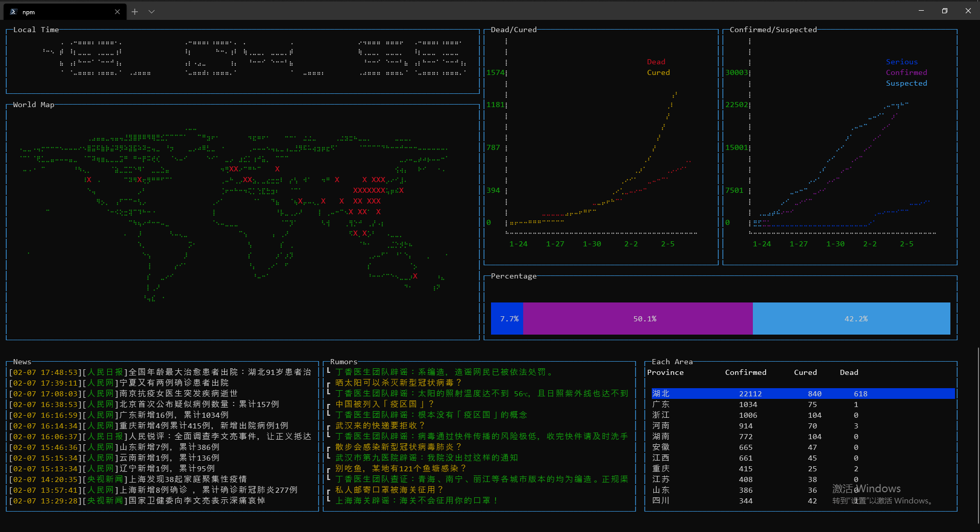This screenshot has width=980, height=532.
Task: Click the Suspected legend label
Action: [x=906, y=83]
